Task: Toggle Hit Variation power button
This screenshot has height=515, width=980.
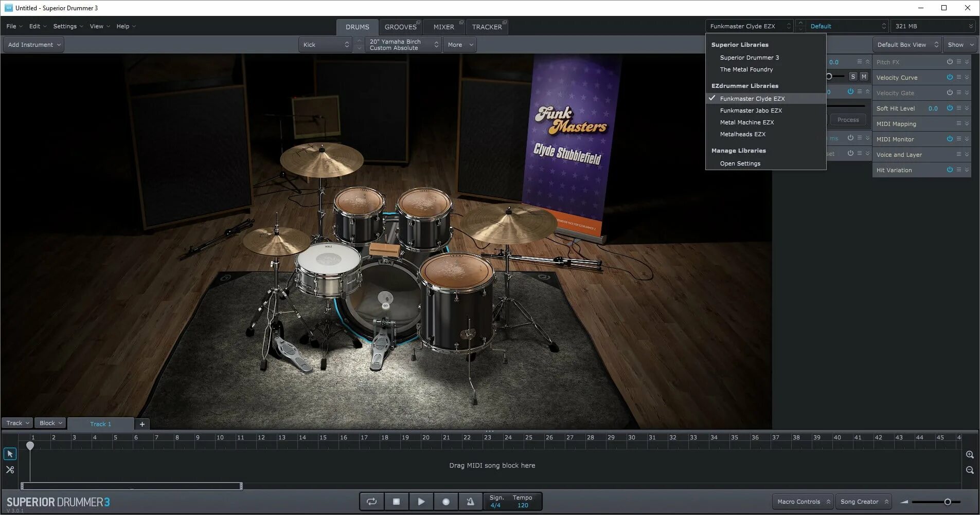Action: pos(950,170)
